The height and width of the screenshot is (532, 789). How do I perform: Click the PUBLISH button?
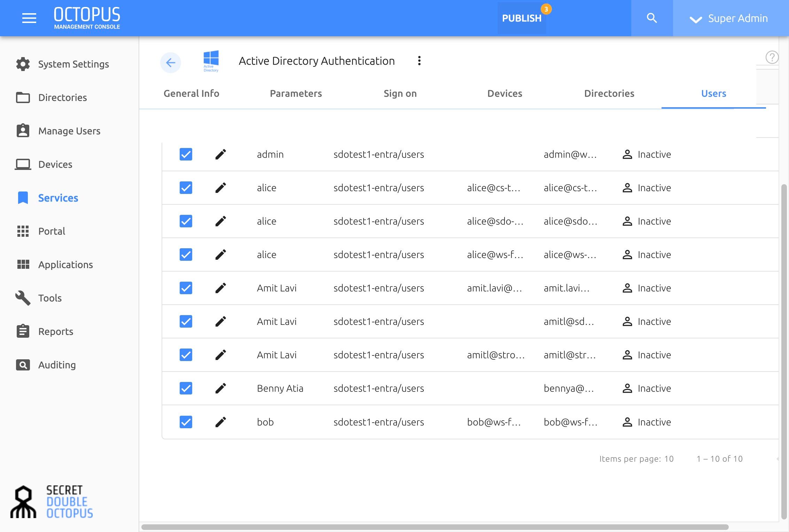point(522,18)
